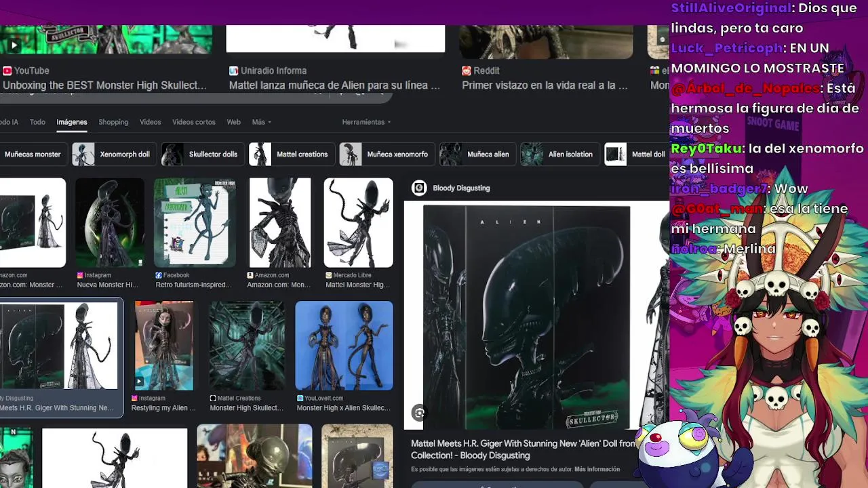
Task: Open the Videos search tab
Action: (x=151, y=122)
